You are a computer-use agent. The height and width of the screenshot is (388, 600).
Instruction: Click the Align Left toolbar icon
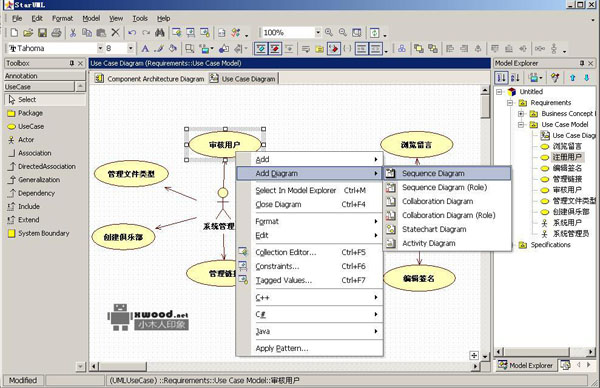pos(450,49)
